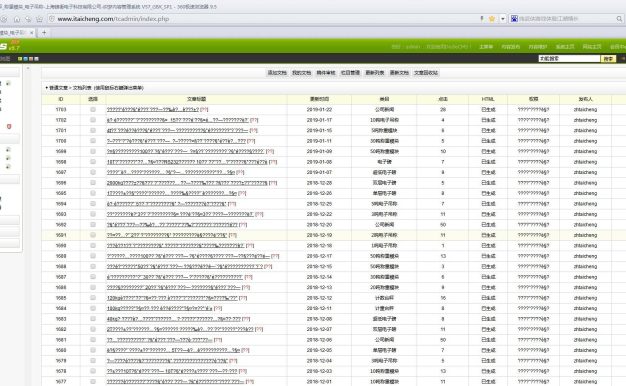Screen dimensions: 626x386
Task: Click the Baidu paw search engine icon
Action: pyautogui.click(x=514, y=19)
